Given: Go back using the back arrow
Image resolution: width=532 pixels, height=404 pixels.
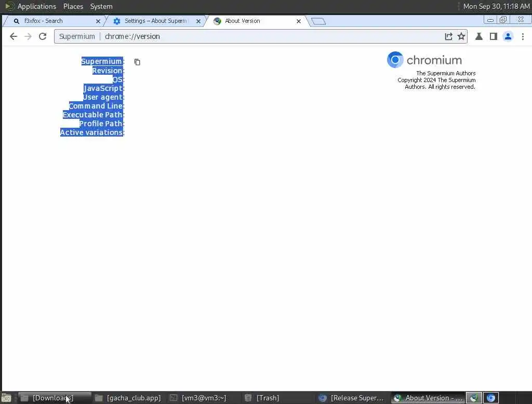Looking at the screenshot, I should click(13, 36).
